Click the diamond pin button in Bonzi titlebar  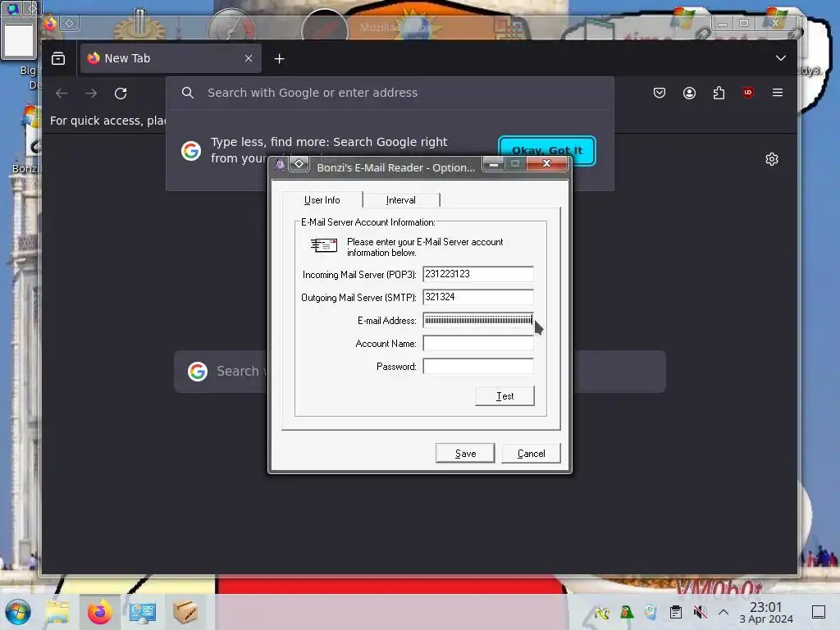point(299,164)
